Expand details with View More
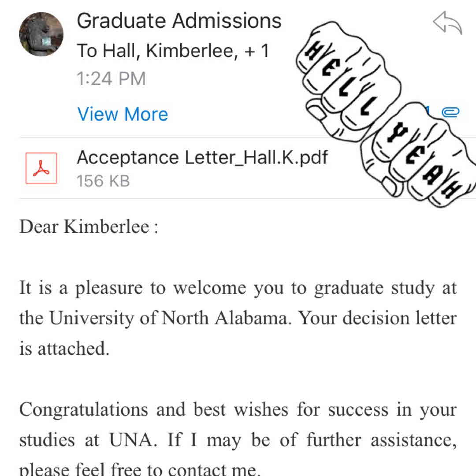Viewport: 476px width, 476px height. click(123, 114)
